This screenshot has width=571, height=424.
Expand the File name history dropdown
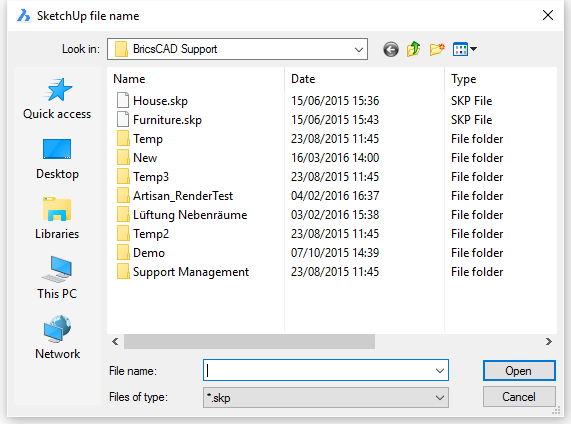pyautogui.click(x=440, y=371)
